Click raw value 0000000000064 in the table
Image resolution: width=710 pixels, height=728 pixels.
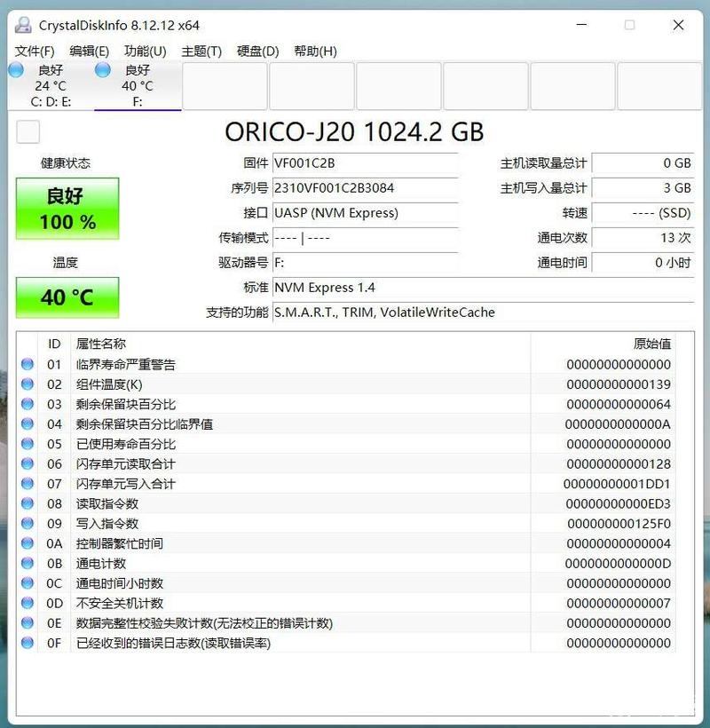pyautogui.click(x=619, y=404)
